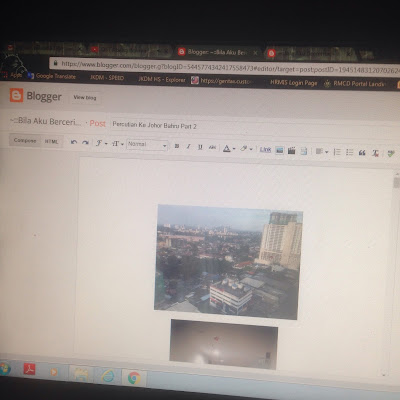Apply blockquote formatting
Image resolution: width=400 pixels, height=400 pixels.
362,153
